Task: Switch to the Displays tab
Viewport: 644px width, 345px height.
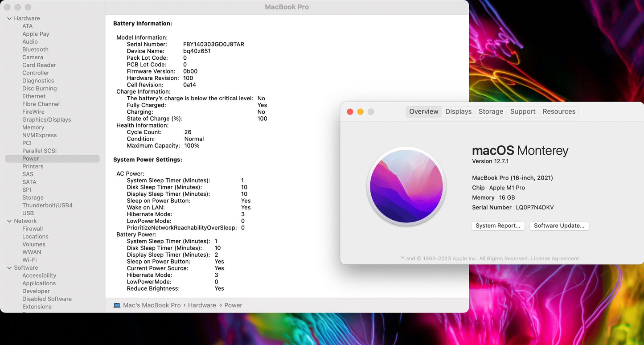Action: pyautogui.click(x=458, y=111)
